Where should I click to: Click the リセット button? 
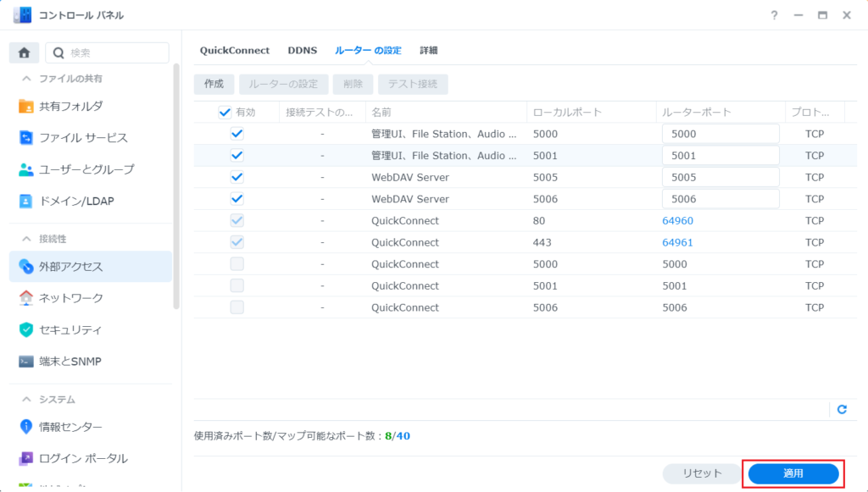point(700,473)
